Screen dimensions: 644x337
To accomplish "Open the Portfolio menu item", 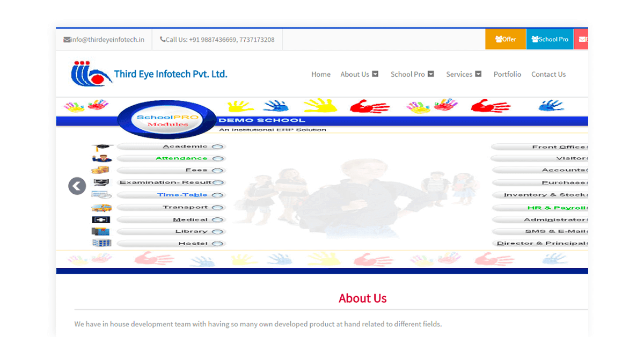I will tap(507, 74).
